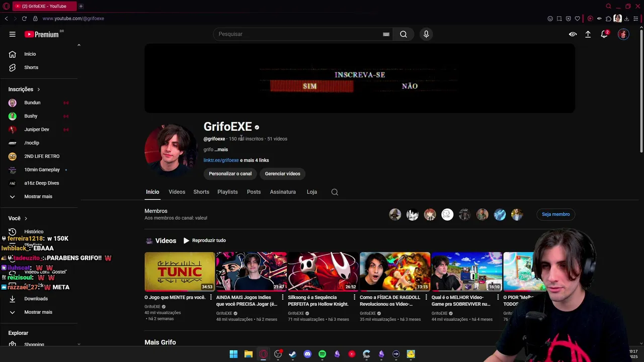
Task: Switch to the Vídeos tab
Action: 177,192
